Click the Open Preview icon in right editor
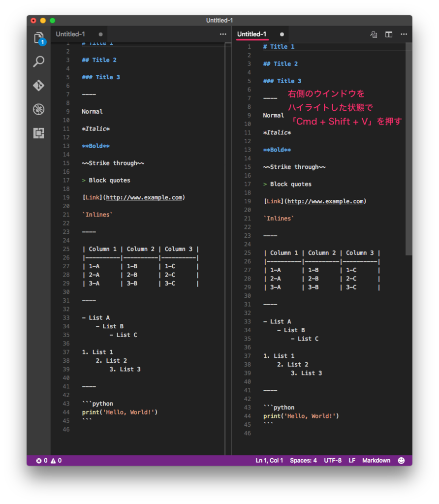The width and height of the screenshot is (439, 504). coord(374,34)
